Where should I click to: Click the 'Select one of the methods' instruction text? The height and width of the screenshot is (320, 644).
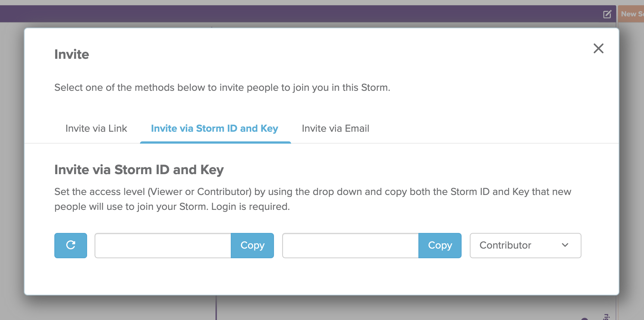tap(222, 87)
